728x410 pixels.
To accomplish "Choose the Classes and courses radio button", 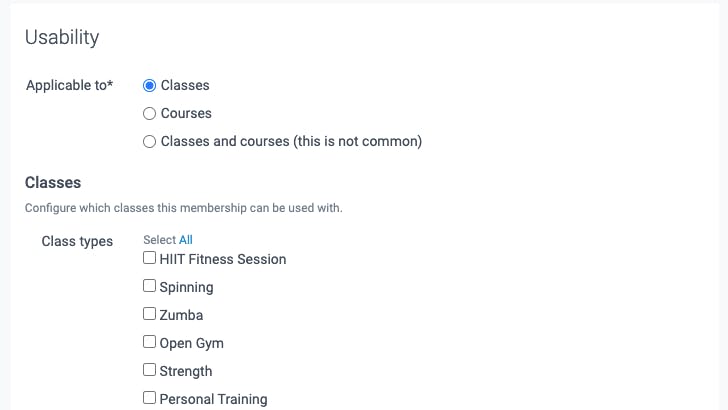I will [150, 141].
